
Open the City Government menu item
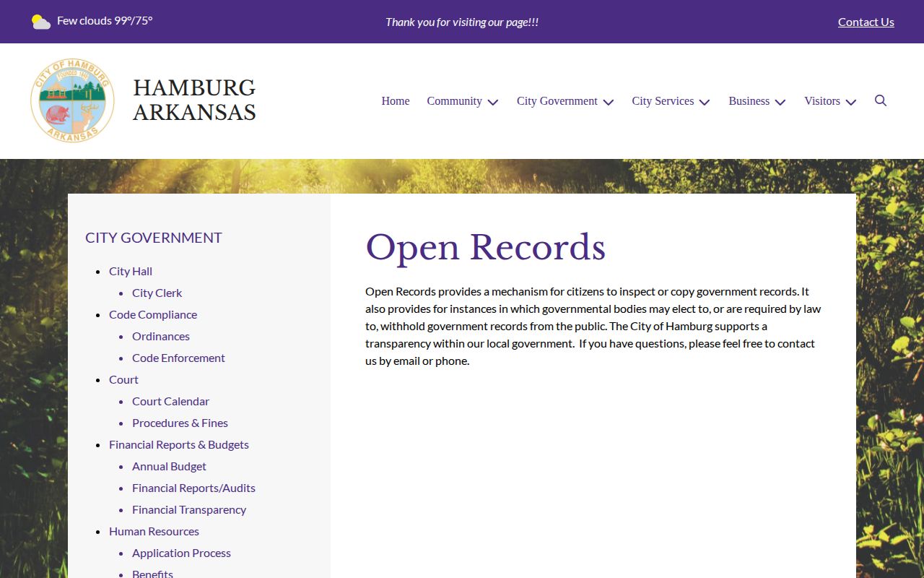coord(557,101)
